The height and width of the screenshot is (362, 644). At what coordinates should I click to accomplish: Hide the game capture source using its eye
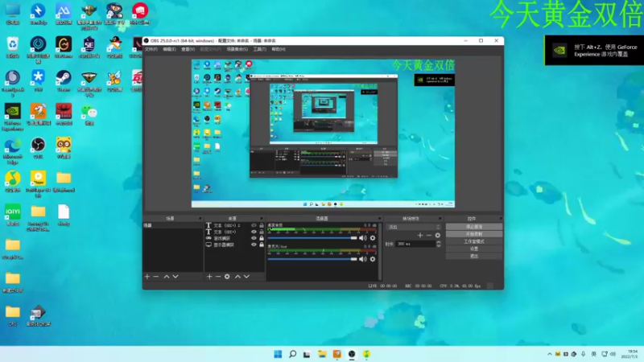[x=254, y=238]
